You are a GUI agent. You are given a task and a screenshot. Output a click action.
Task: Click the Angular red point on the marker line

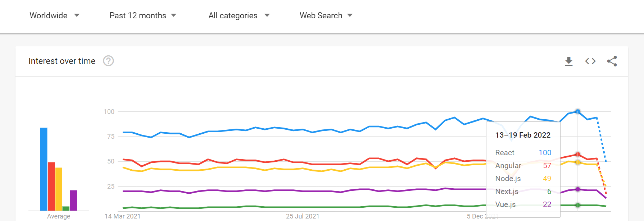(577, 154)
